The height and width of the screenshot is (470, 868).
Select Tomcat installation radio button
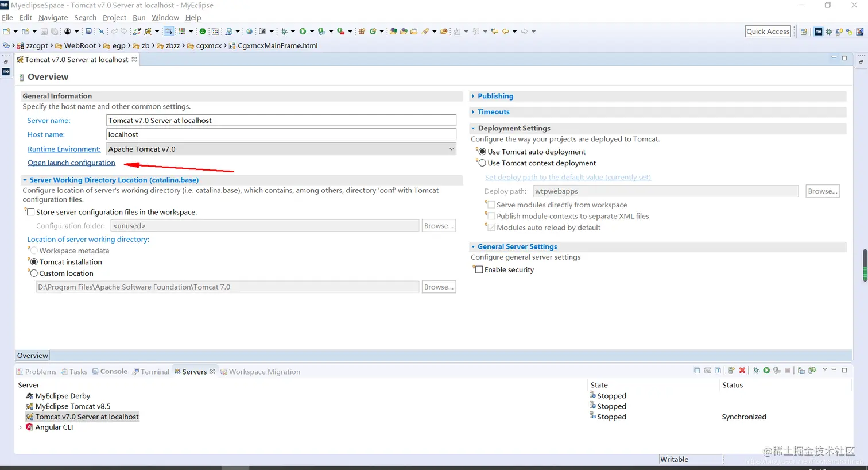[x=34, y=262]
